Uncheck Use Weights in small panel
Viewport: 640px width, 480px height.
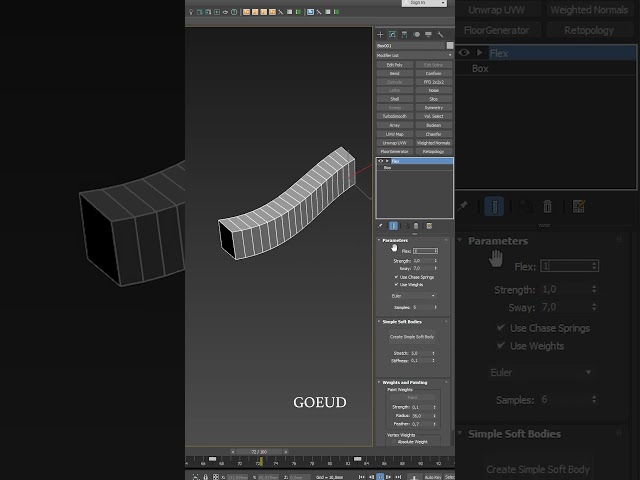pos(396,284)
